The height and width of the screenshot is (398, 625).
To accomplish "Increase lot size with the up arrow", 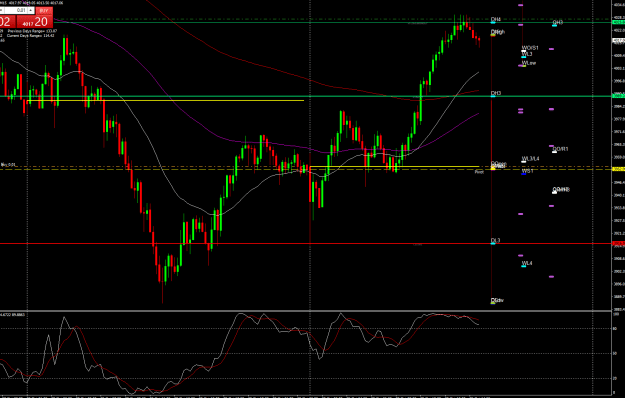I will point(31,10).
